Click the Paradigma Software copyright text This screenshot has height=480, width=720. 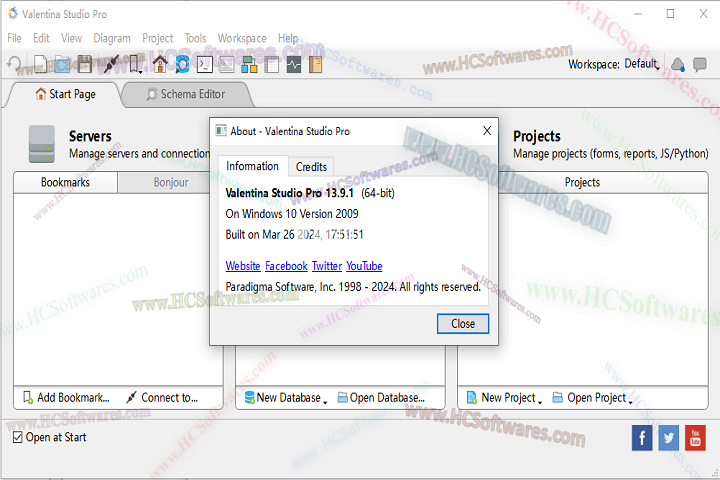[353, 287]
